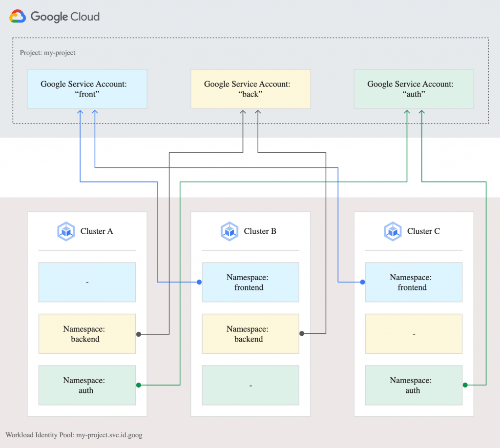Click the Cluster A Kubernetes icon
The width and height of the screenshot is (500, 448).
tap(66, 231)
